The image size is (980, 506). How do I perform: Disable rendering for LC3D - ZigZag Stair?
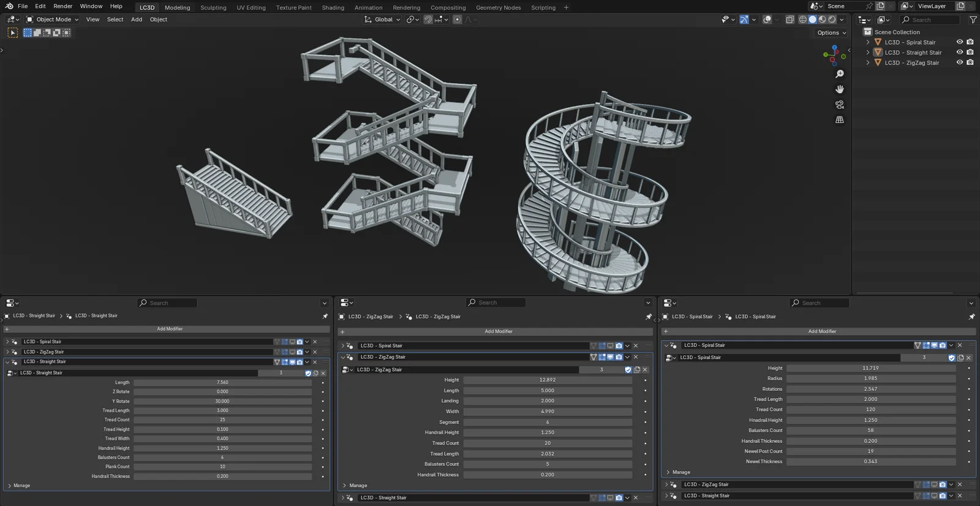tap(970, 62)
